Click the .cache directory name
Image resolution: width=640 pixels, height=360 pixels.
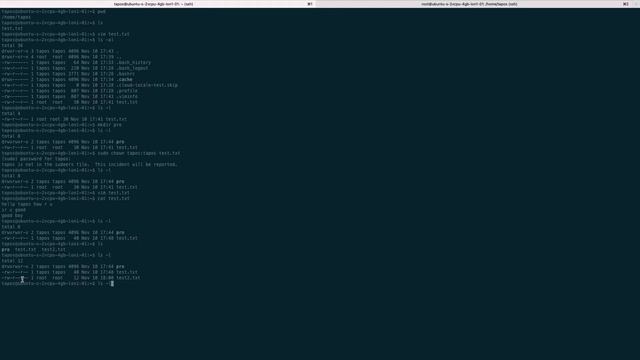point(124,80)
